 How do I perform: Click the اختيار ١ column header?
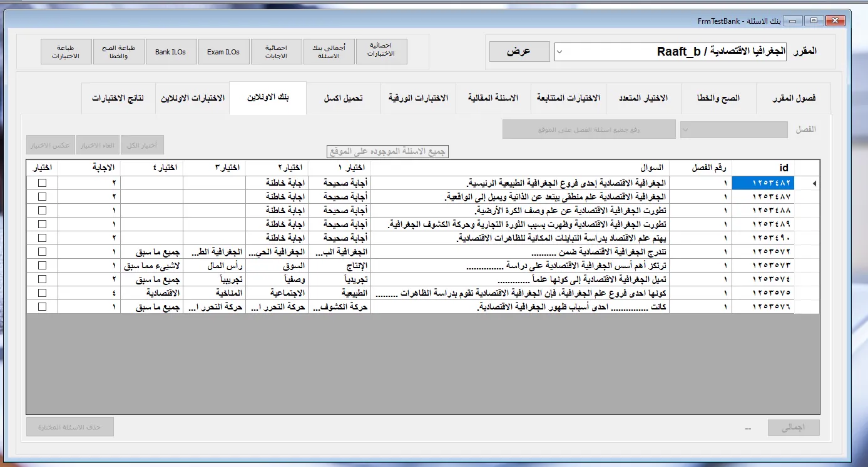coord(339,168)
